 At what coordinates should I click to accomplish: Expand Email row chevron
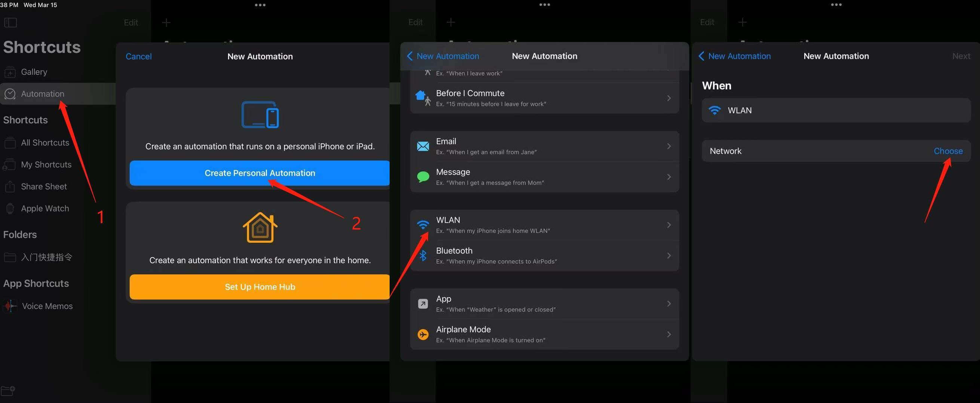pos(669,146)
